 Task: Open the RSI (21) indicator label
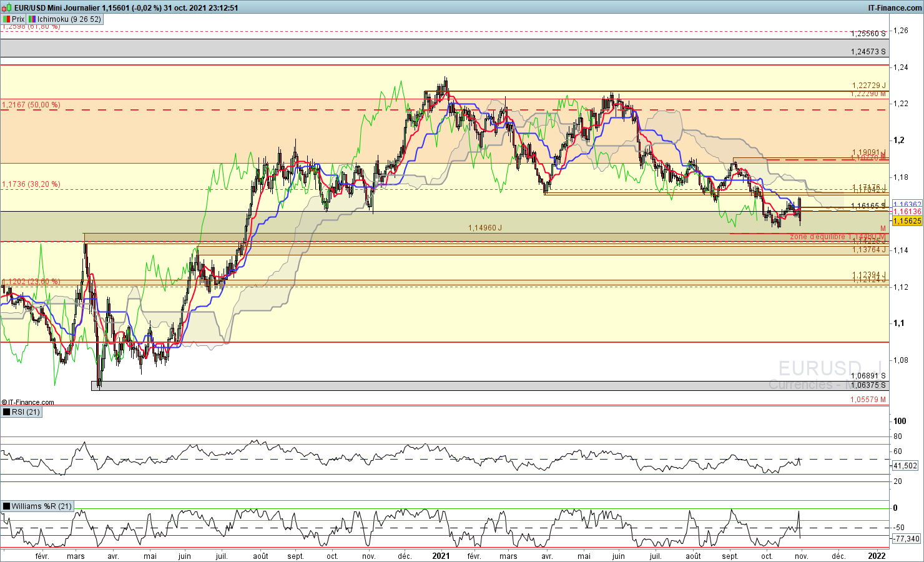[x=26, y=412]
